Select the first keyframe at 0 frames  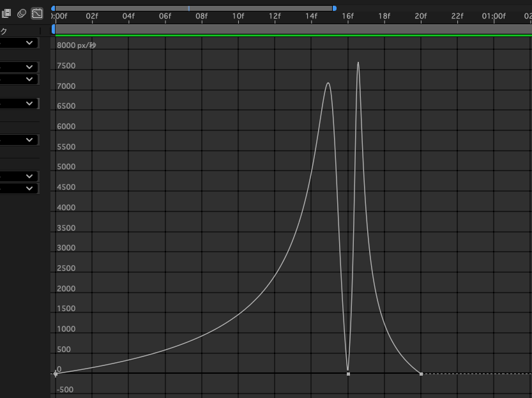pyautogui.click(x=56, y=373)
